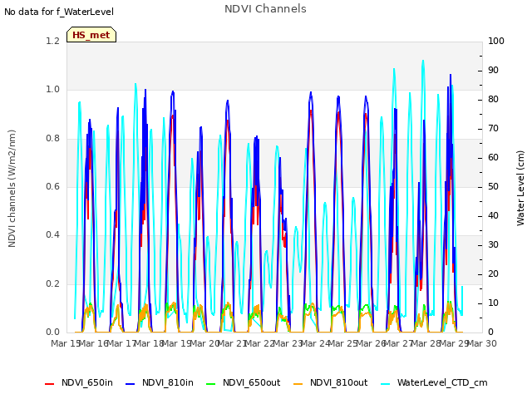Click the 60 tick on right axis
This screenshot has width=532, height=399.
493,158
